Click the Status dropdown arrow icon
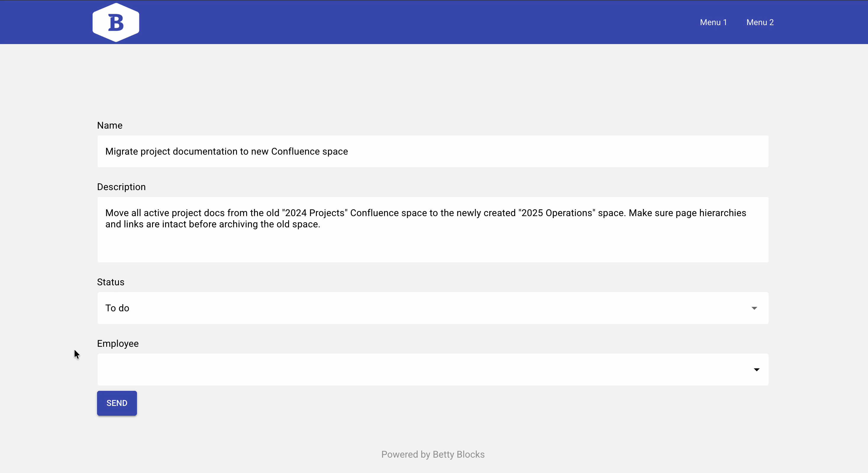This screenshot has height=473, width=868. pyautogui.click(x=754, y=308)
